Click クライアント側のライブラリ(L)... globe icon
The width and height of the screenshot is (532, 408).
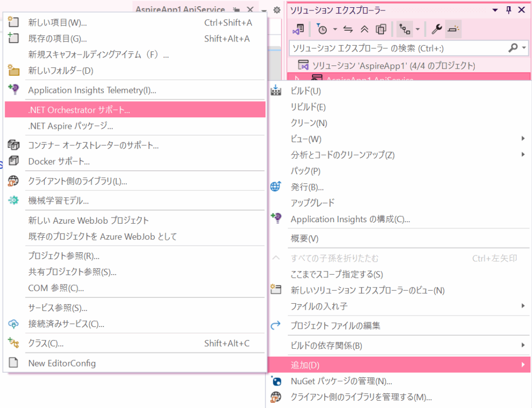14,181
